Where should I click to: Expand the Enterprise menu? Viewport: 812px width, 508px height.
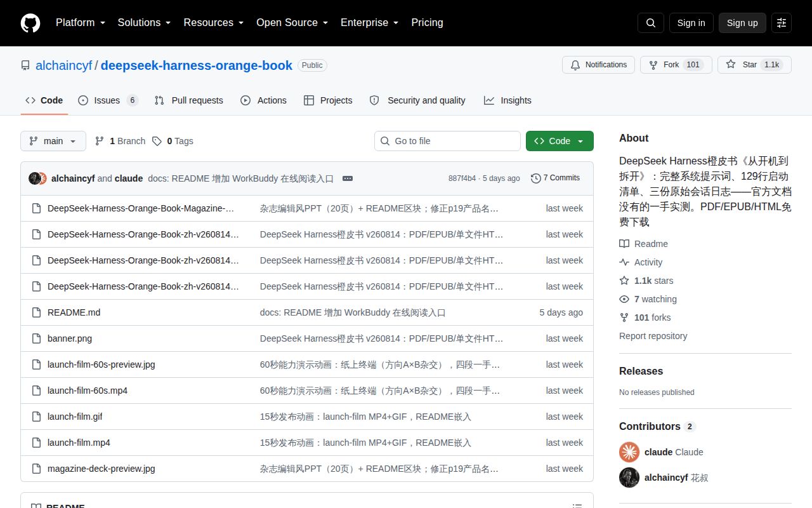pyautogui.click(x=369, y=23)
